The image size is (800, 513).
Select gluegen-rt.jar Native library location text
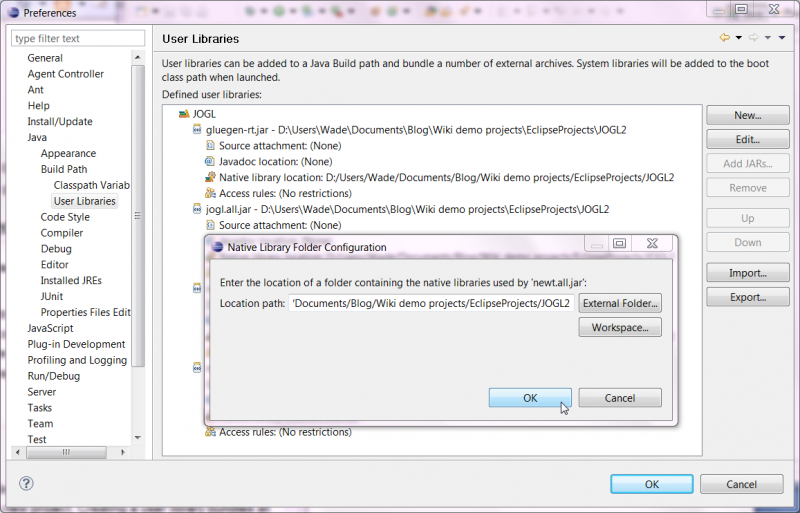coord(446,177)
